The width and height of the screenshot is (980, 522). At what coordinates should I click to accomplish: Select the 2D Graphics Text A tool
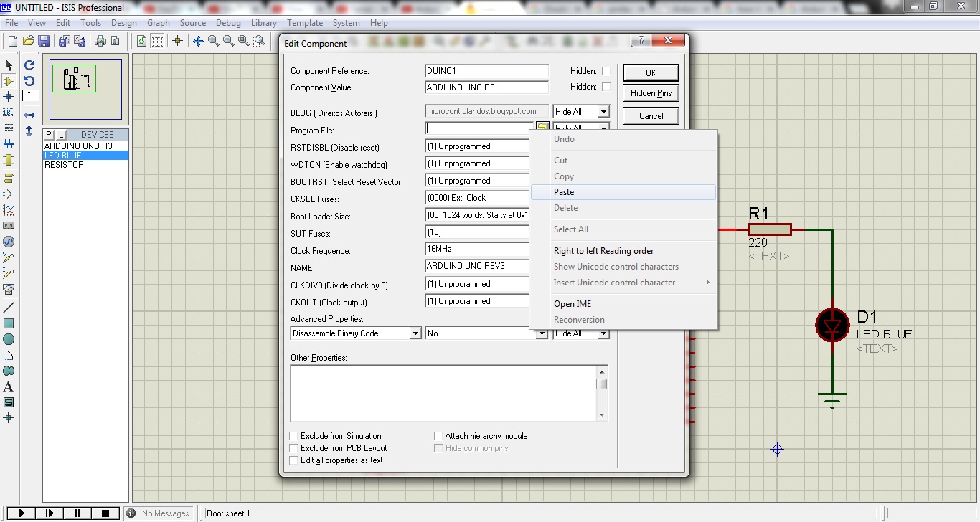[9, 386]
